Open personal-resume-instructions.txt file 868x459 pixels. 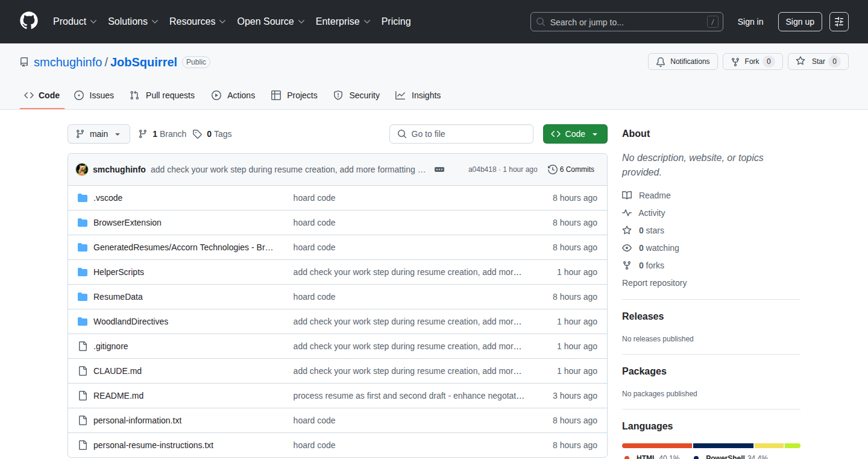click(153, 445)
